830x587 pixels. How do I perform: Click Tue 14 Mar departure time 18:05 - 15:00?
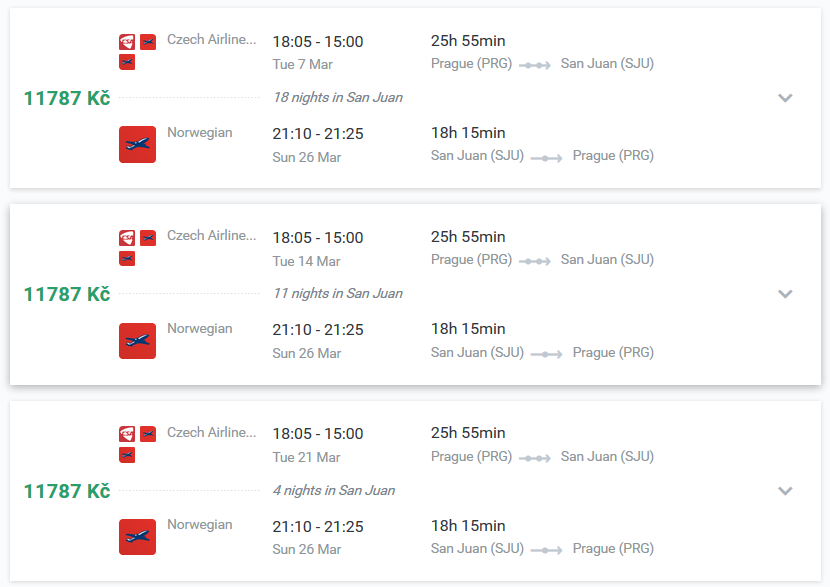pos(318,238)
